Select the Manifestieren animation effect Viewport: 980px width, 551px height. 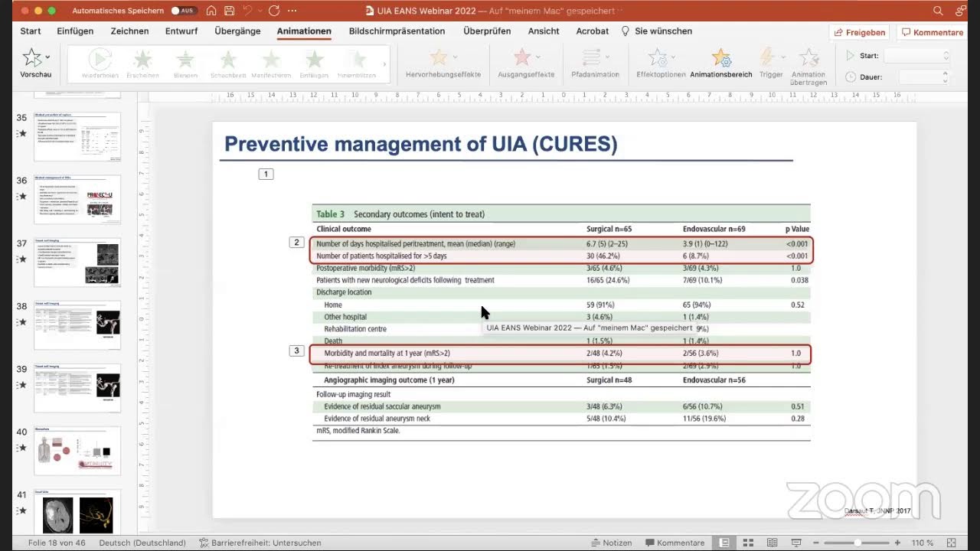[271, 64]
